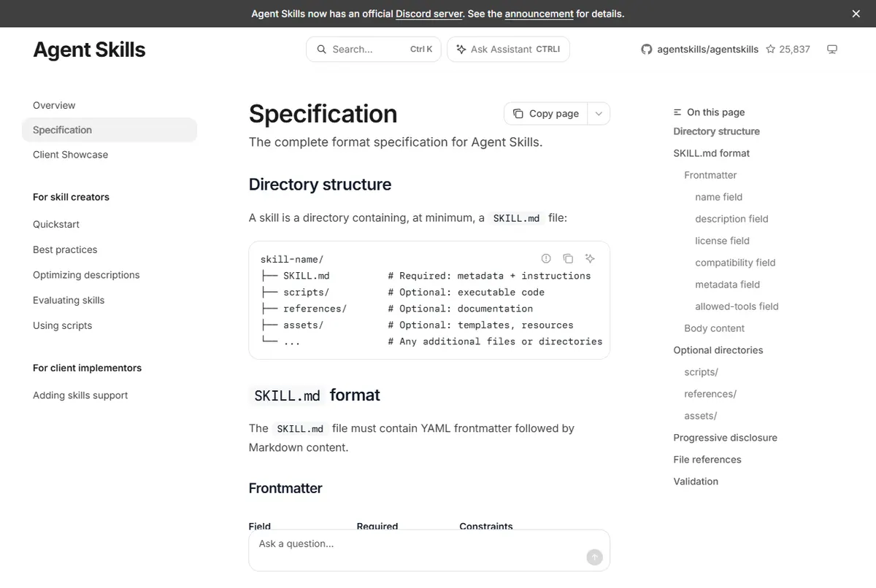The image size is (876, 588).
Task: Click the "# Required: metadata + instructions" comment
Action: tap(489, 276)
